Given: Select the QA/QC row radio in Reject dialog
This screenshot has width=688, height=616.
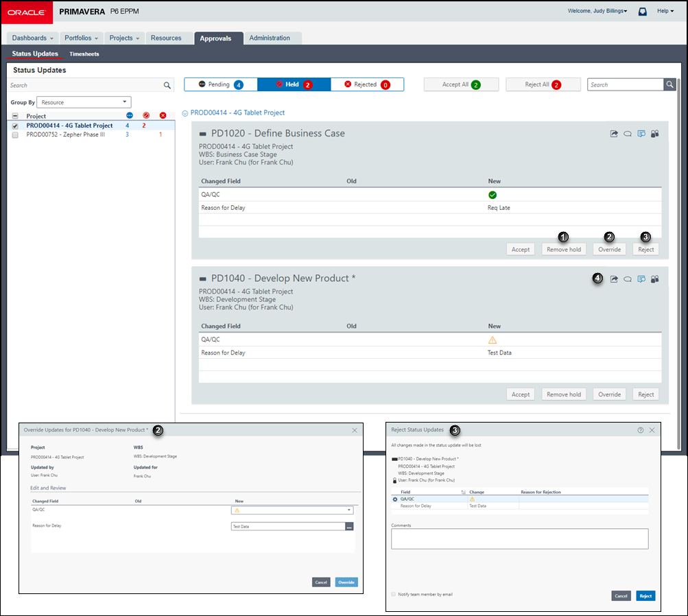Looking at the screenshot, I should (x=395, y=499).
